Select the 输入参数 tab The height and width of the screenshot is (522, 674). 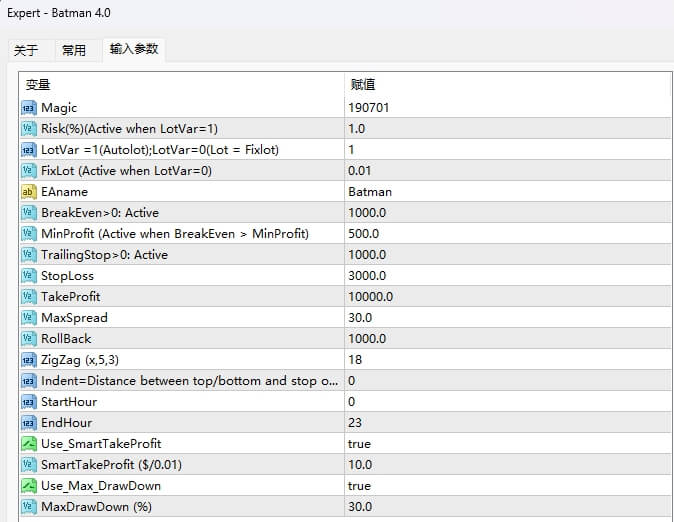tap(133, 49)
